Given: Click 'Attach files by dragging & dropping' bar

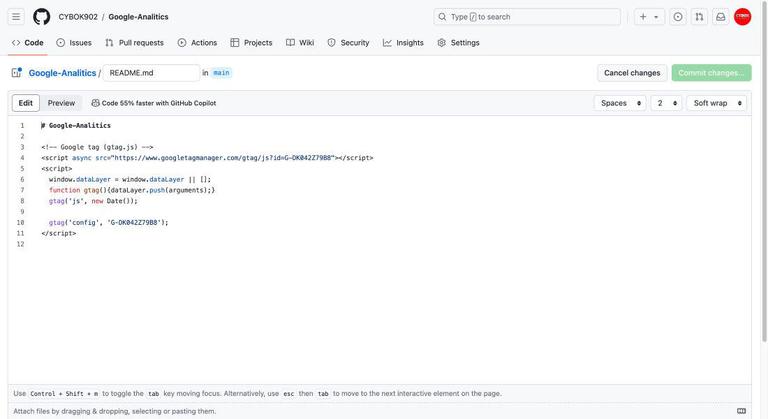Looking at the screenshot, I should coord(380,411).
